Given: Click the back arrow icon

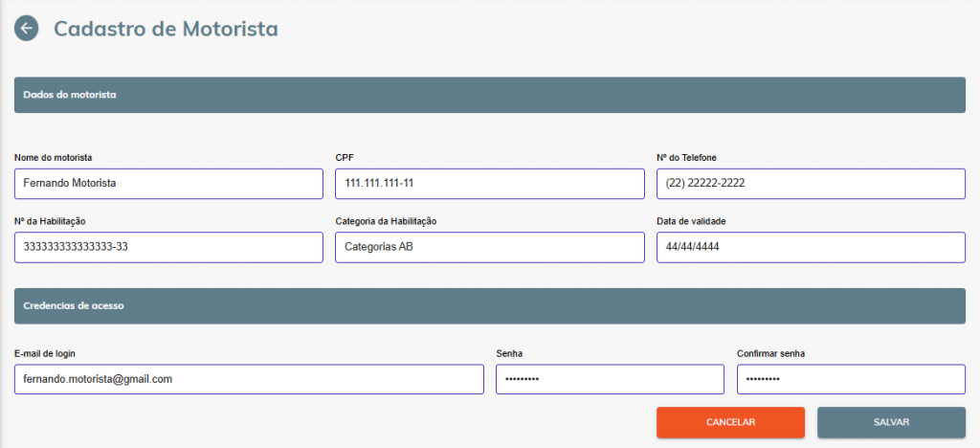Looking at the screenshot, I should pyautogui.click(x=26, y=29).
